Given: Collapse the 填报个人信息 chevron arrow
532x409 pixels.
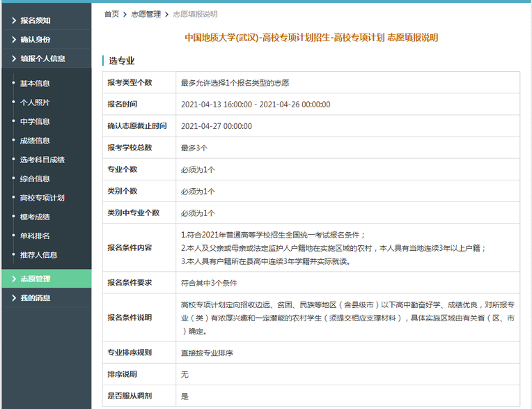Looking at the screenshot, I should click(14, 59).
